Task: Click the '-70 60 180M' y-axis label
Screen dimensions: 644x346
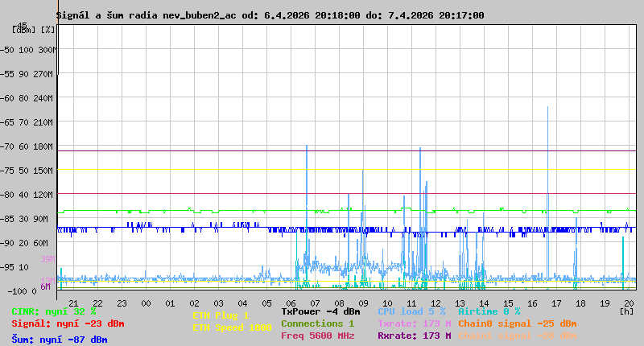Action: tap(27, 146)
